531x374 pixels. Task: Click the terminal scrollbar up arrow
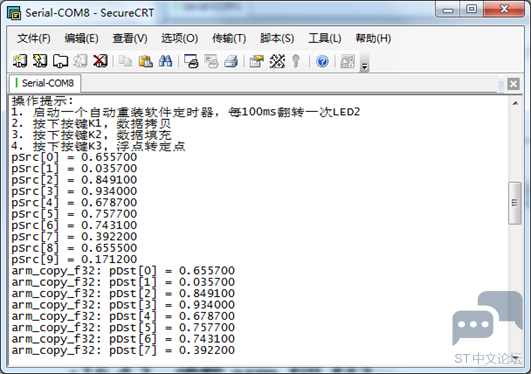(515, 103)
